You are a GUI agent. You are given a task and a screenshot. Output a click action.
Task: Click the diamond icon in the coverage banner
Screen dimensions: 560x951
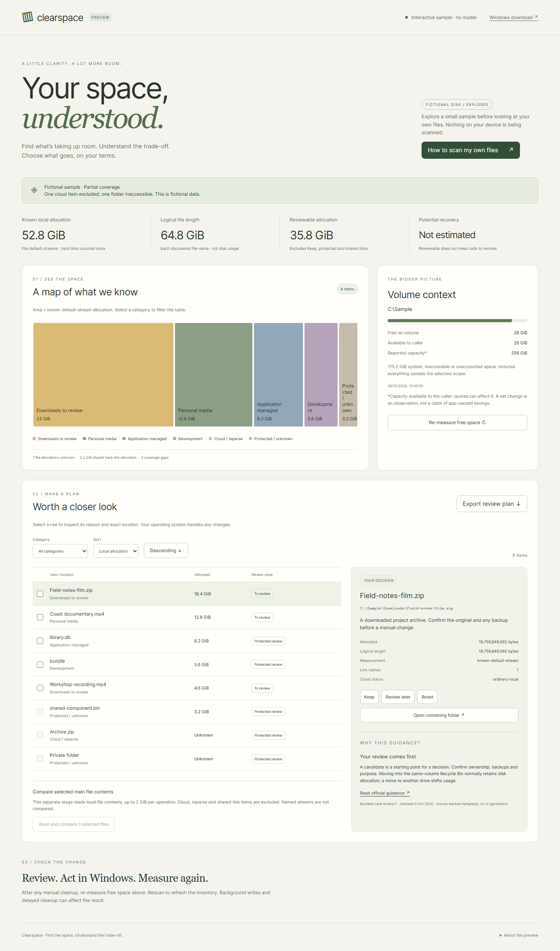pyautogui.click(x=34, y=190)
